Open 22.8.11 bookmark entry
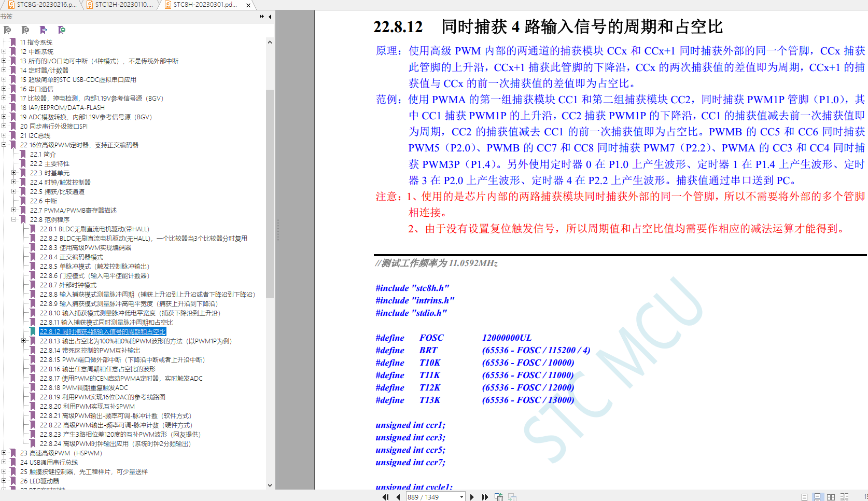 (106, 323)
